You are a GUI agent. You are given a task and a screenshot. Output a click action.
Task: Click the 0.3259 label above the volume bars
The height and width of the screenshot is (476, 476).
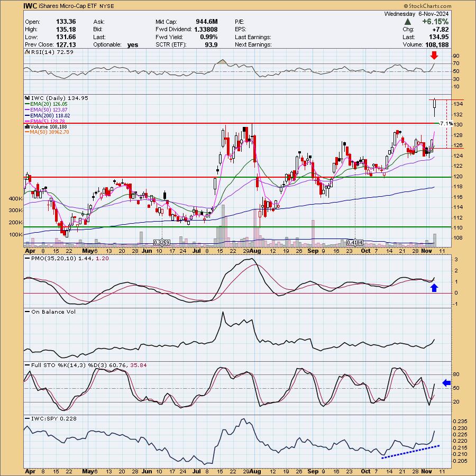162,243
